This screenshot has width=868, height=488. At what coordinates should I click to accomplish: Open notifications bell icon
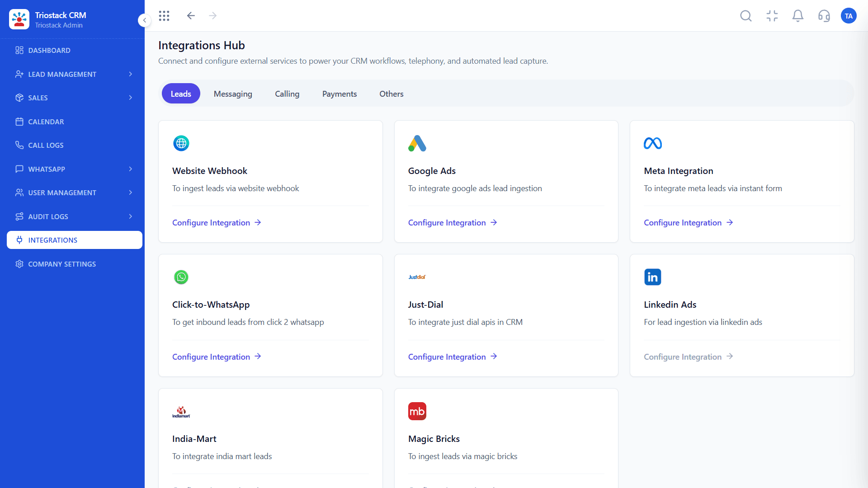pyautogui.click(x=798, y=16)
